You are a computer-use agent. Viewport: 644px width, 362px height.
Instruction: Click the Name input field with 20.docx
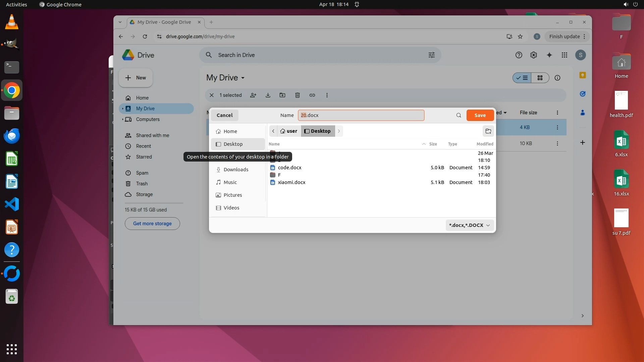361,115
